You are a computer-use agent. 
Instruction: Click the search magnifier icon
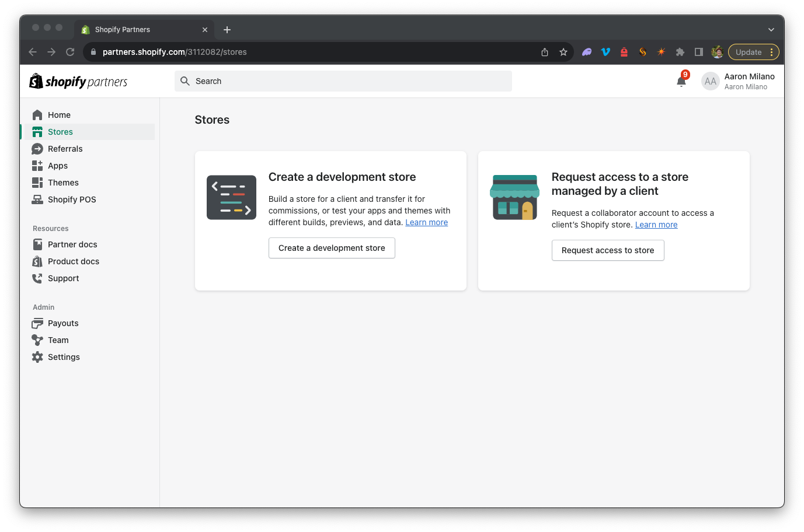185,81
